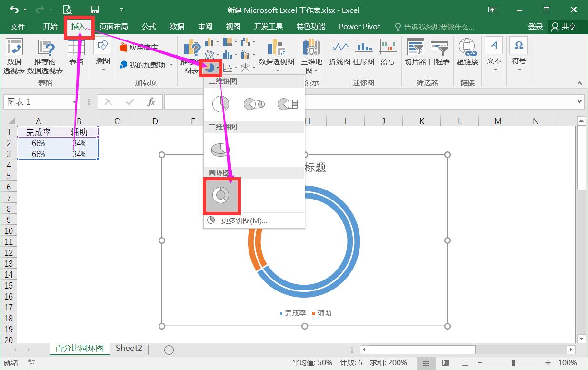Collapse the ribbon with the chevron
Screen dimensions: 588x370
(x=579, y=83)
